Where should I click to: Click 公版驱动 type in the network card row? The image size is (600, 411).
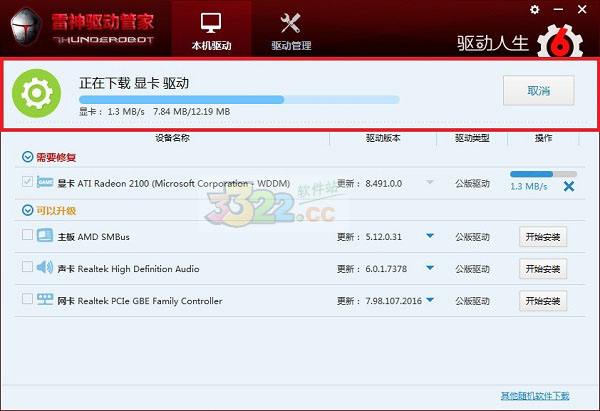472,301
